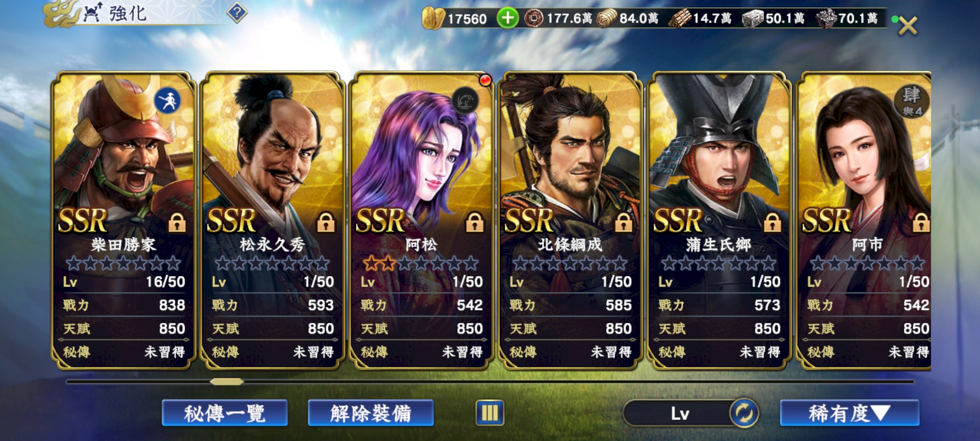
Task: Click the iron ingot resource icon
Action: (x=753, y=19)
